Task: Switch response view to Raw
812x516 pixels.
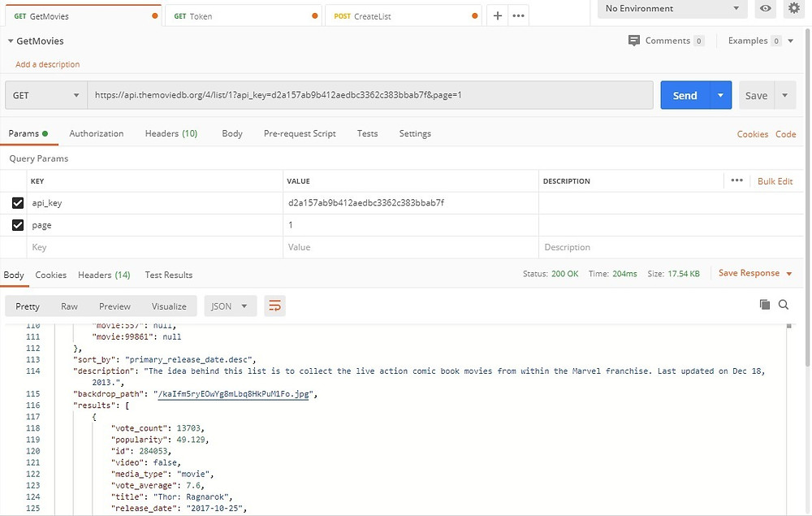Action: (69, 306)
